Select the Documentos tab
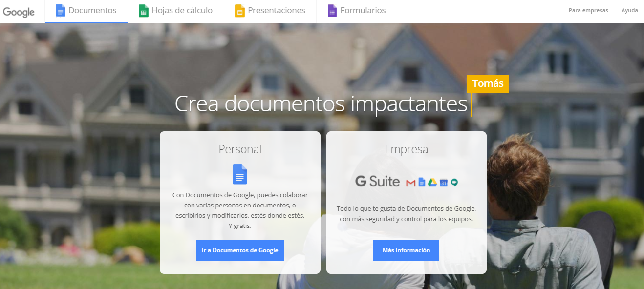 [86, 10]
